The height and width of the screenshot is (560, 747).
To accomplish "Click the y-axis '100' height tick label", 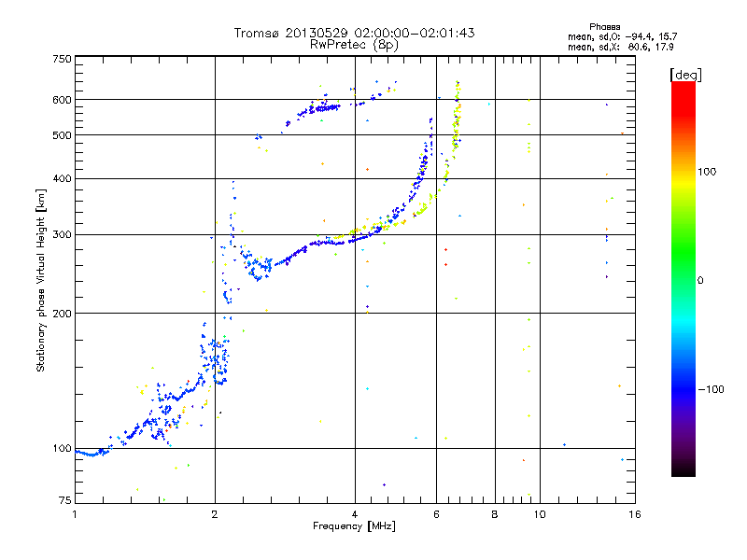I will pos(62,449).
